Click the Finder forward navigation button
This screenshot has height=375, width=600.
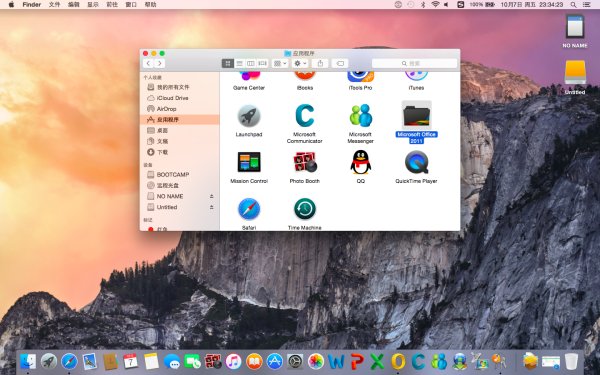[x=160, y=64]
